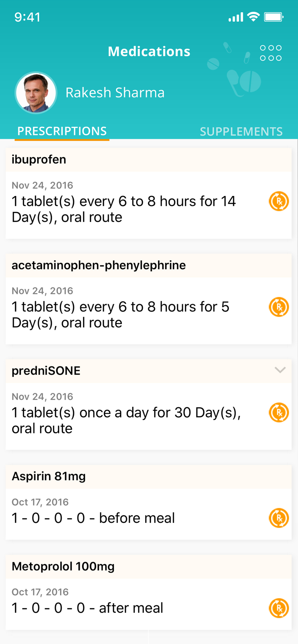Tap the refill icon for predniSONE
The width and height of the screenshot is (298, 644).
pyautogui.click(x=279, y=412)
